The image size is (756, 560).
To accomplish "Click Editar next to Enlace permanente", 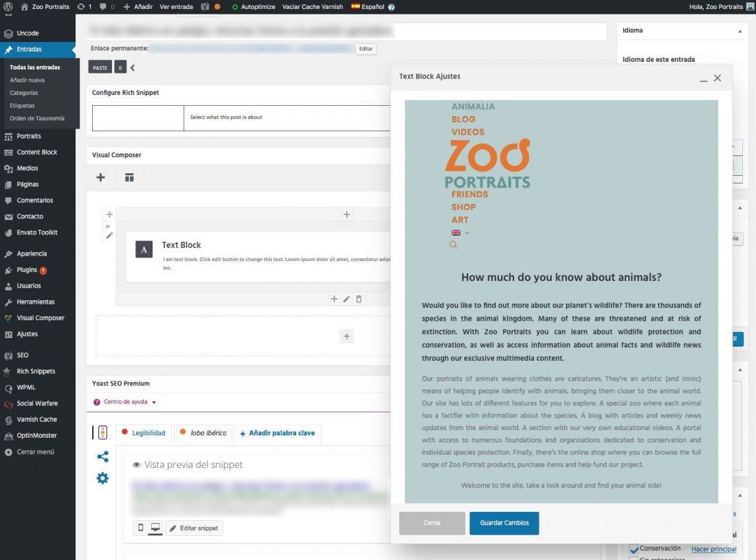I will 366,49.
